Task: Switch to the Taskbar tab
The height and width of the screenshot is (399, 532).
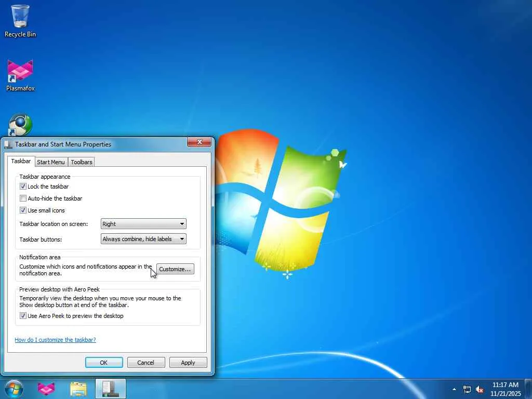Action: (21, 161)
